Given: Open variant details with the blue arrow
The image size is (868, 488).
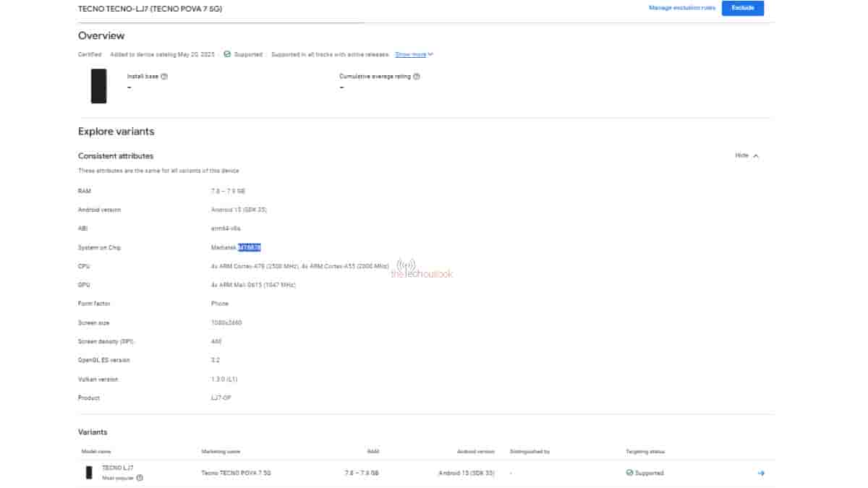Looking at the screenshot, I should [x=761, y=473].
